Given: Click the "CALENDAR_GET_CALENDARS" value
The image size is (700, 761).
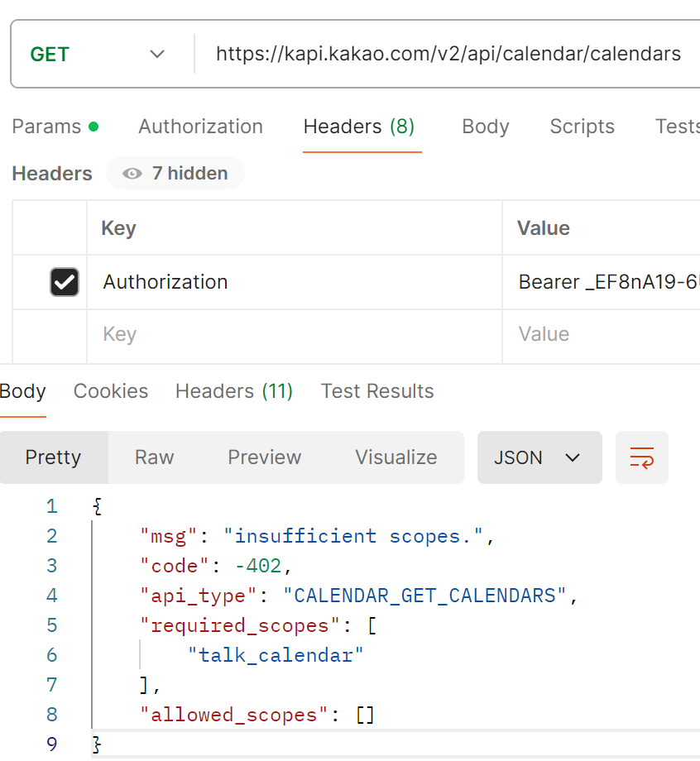Looking at the screenshot, I should coord(424,596).
